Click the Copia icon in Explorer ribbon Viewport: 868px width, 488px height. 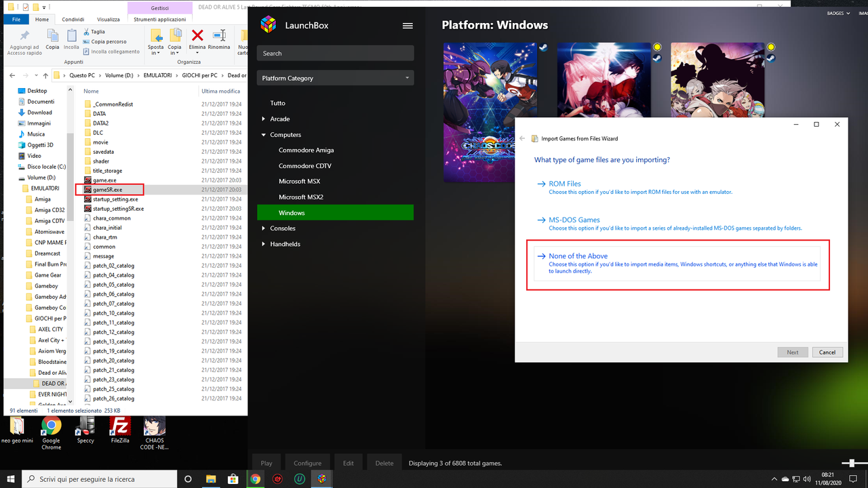[x=52, y=35]
